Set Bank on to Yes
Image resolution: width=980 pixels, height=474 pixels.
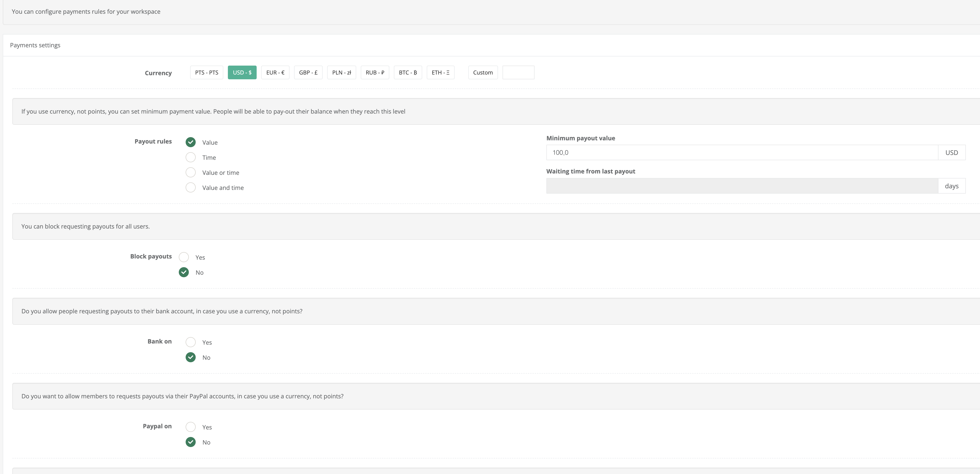point(191,342)
